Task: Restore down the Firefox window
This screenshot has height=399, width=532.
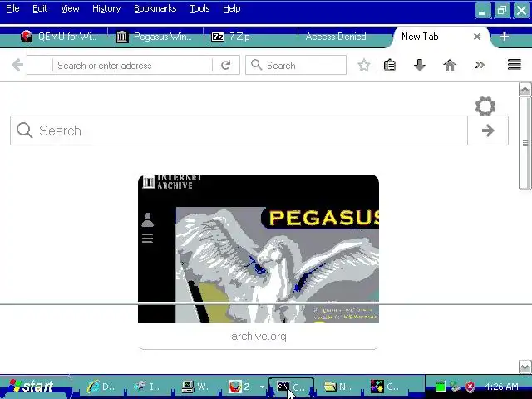Action: click(502, 10)
